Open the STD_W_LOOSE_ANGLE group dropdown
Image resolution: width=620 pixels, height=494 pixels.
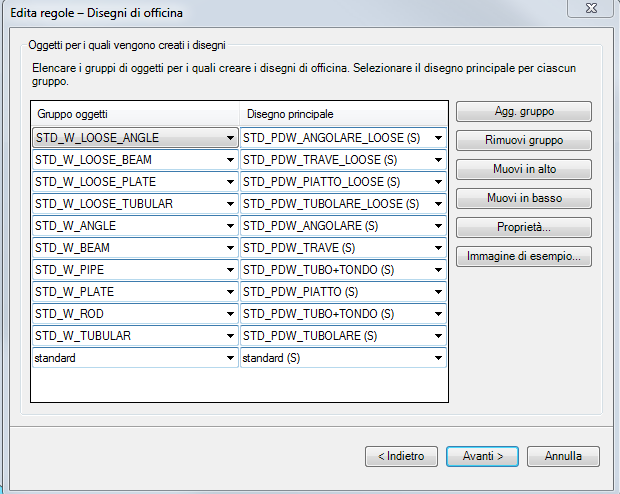point(230,138)
